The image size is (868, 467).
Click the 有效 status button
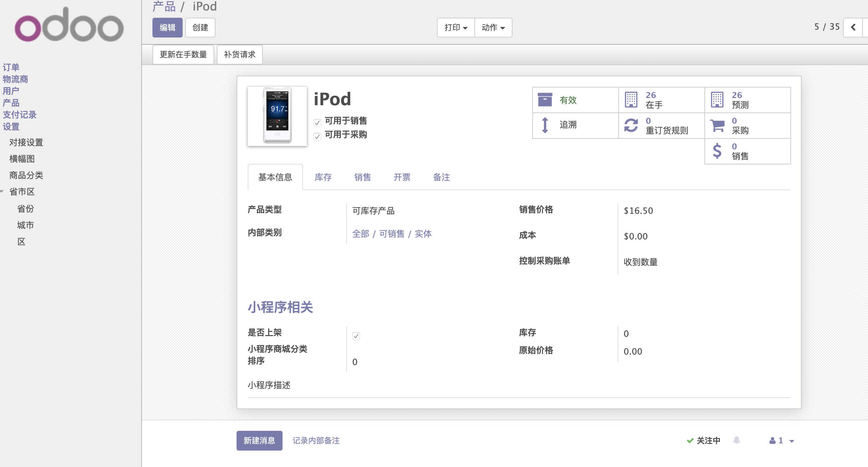pos(575,100)
